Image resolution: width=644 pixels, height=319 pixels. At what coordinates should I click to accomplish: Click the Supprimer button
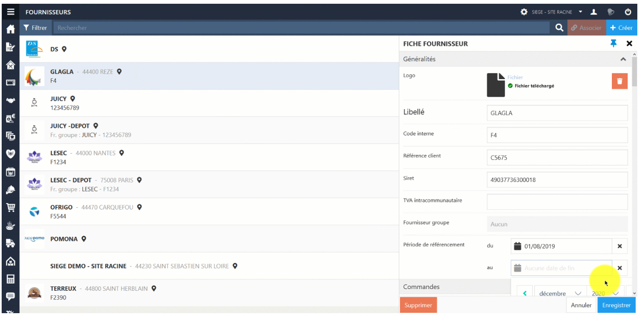418,305
